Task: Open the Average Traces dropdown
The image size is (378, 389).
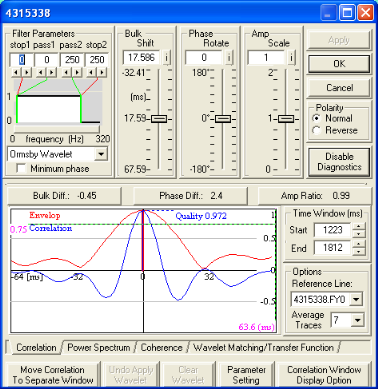Action: coord(358,320)
